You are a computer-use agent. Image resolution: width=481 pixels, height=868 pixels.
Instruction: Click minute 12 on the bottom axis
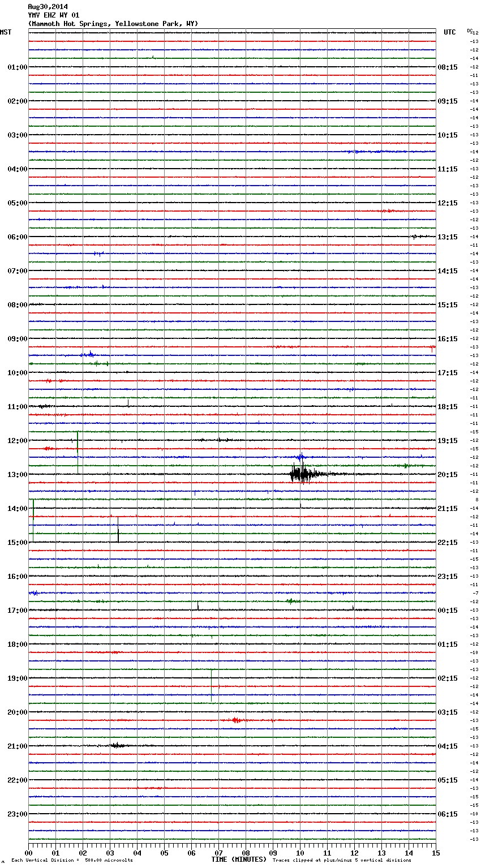(354, 852)
